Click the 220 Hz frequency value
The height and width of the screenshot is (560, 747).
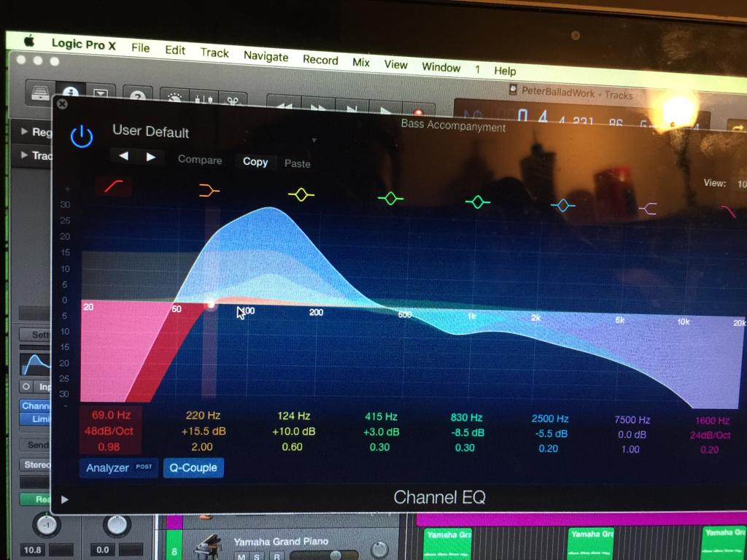(203, 415)
